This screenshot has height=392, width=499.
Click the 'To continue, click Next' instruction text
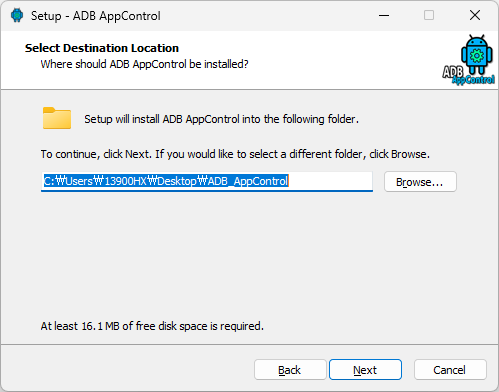(x=235, y=154)
